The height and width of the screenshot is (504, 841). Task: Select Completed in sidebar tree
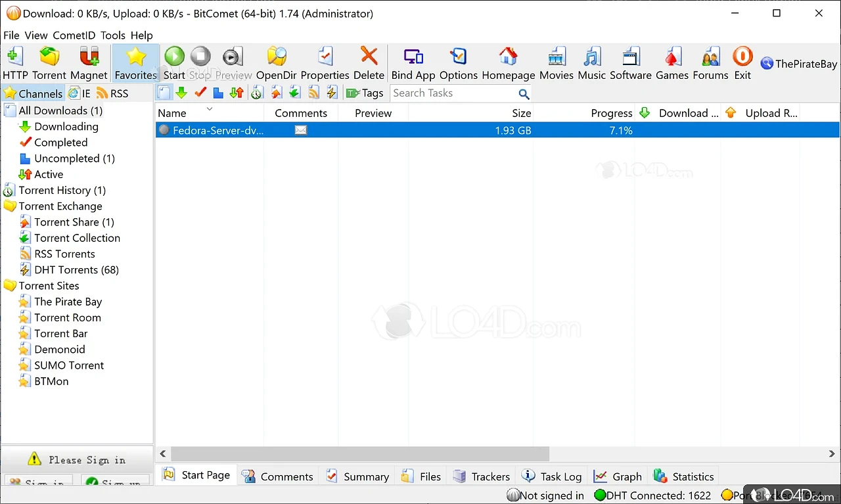click(x=61, y=142)
